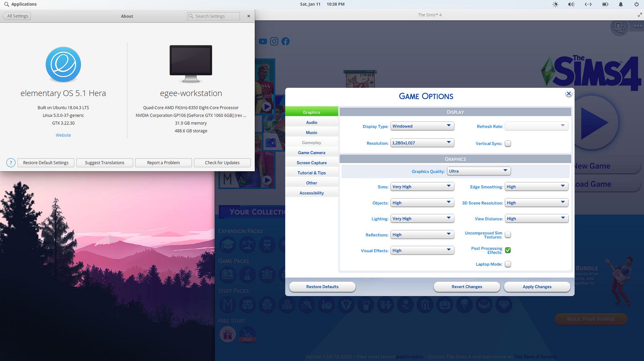Click the Suggest Translations button
644x361 pixels.
(x=104, y=163)
